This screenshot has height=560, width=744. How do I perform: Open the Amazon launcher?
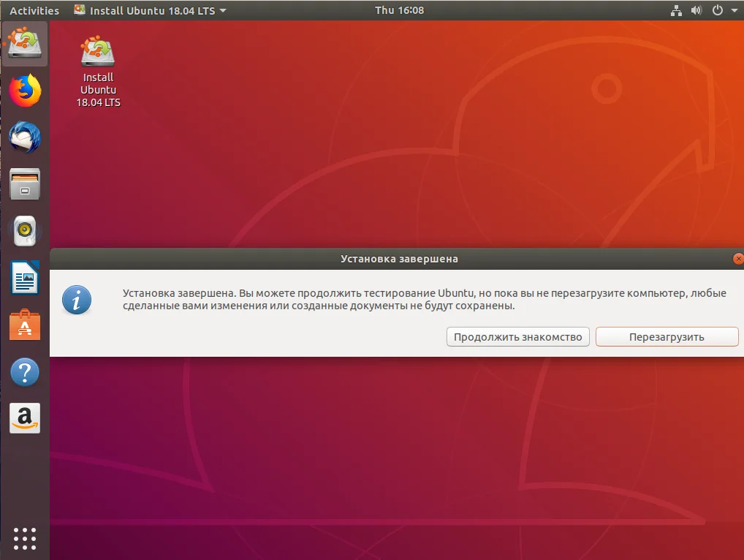(x=25, y=418)
